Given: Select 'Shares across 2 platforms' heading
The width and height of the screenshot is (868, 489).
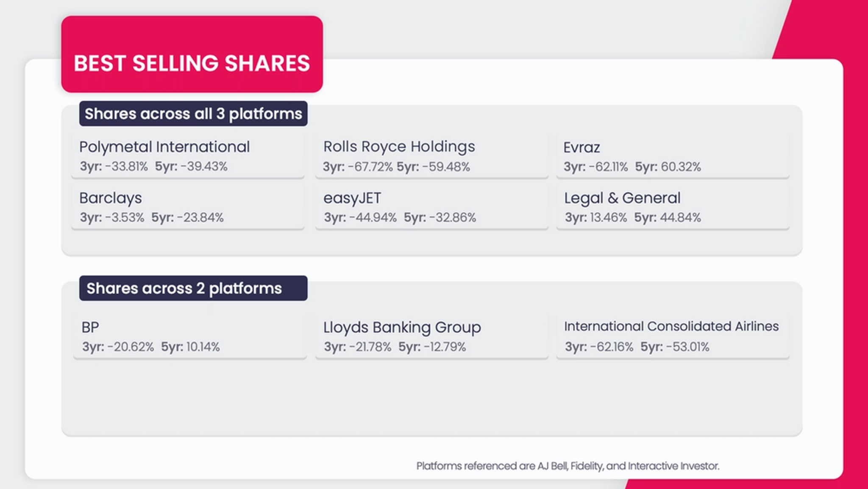Looking at the screenshot, I should coord(193,288).
